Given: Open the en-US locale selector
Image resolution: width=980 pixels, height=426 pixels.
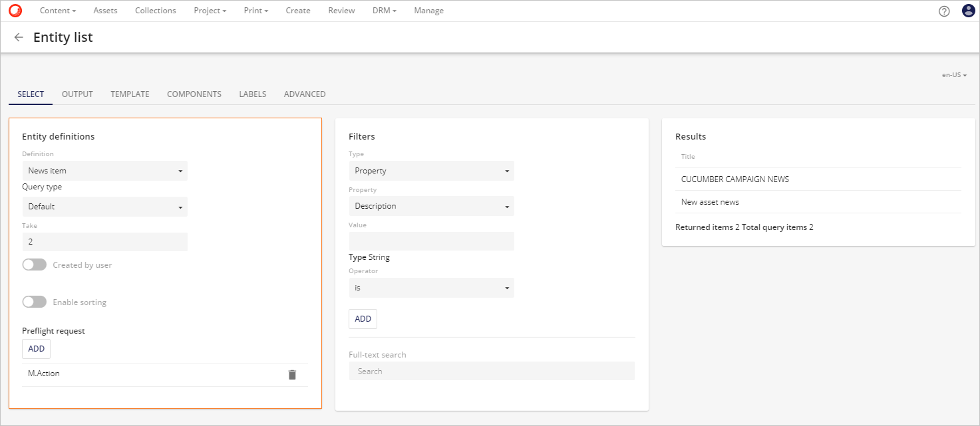Looking at the screenshot, I should (954, 74).
